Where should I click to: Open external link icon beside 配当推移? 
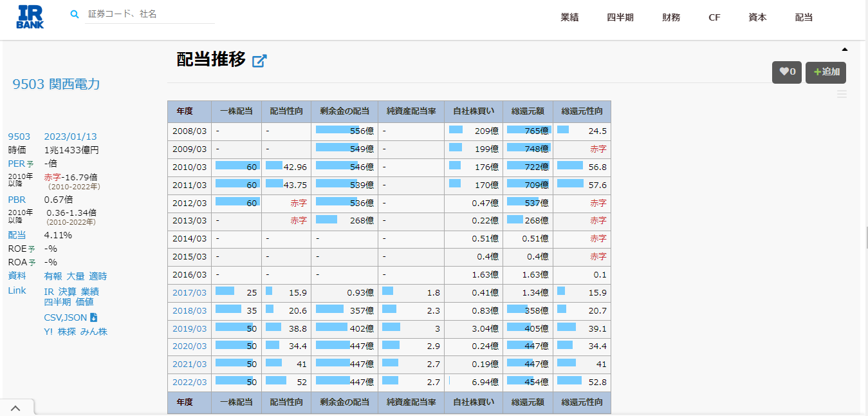click(259, 61)
